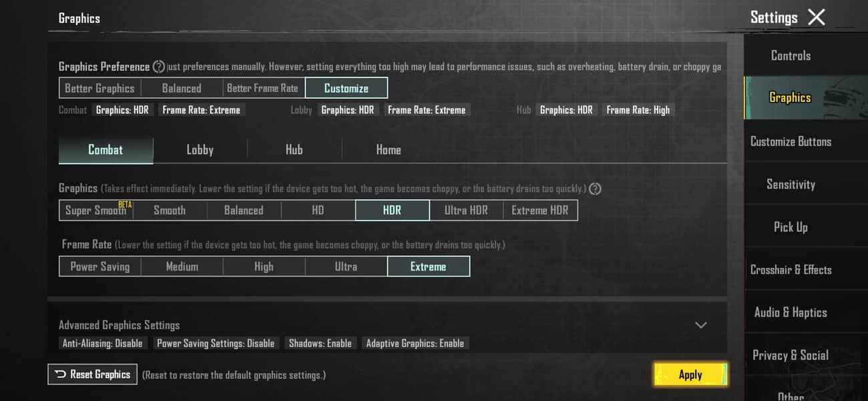Expand Advanced Graphics Settings chevron
This screenshot has height=401, width=868.
[700, 325]
